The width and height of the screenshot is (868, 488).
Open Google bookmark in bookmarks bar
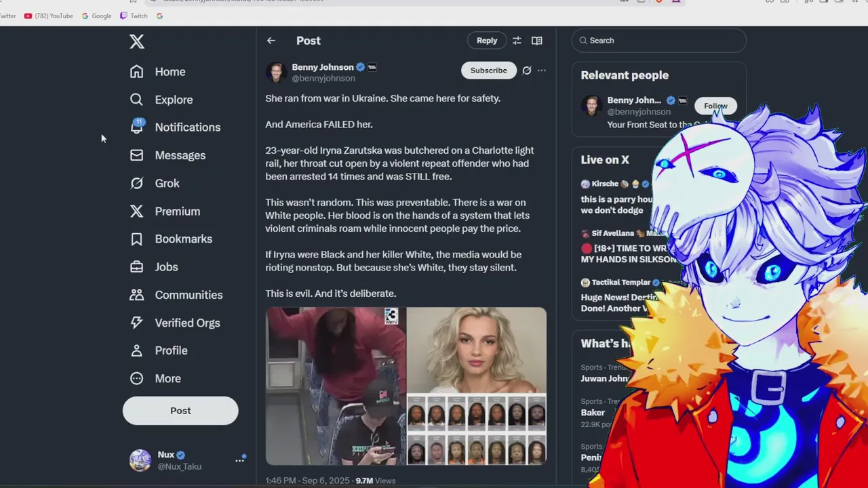tap(97, 16)
